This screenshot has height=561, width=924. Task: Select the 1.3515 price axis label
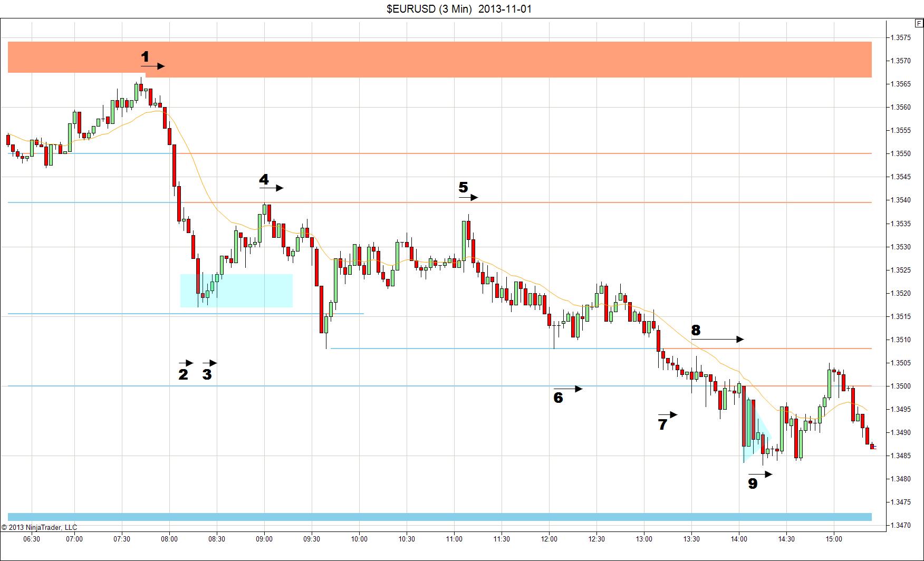coord(901,316)
